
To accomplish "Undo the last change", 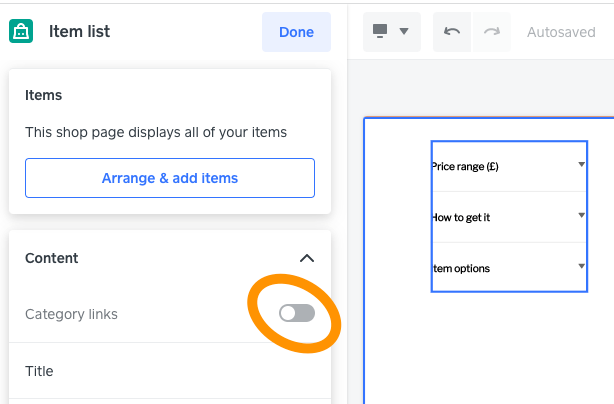I will pyautogui.click(x=452, y=32).
